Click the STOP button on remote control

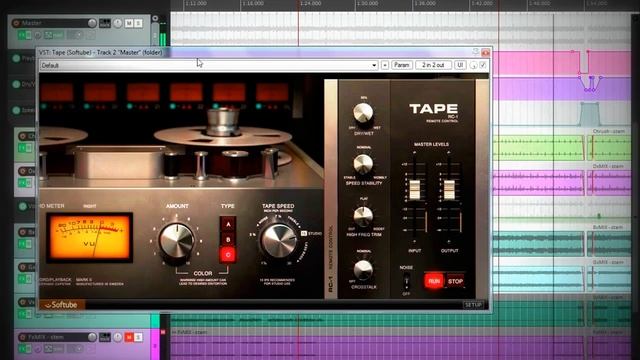coord(455,281)
